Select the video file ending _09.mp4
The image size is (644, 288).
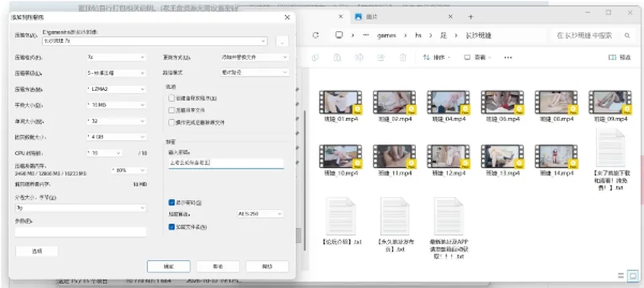coord(610,106)
